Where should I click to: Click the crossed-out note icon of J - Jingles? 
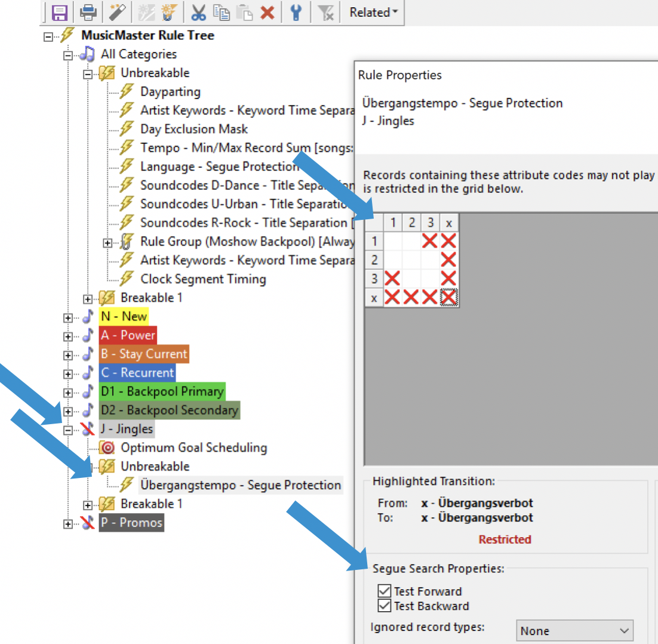click(87, 428)
